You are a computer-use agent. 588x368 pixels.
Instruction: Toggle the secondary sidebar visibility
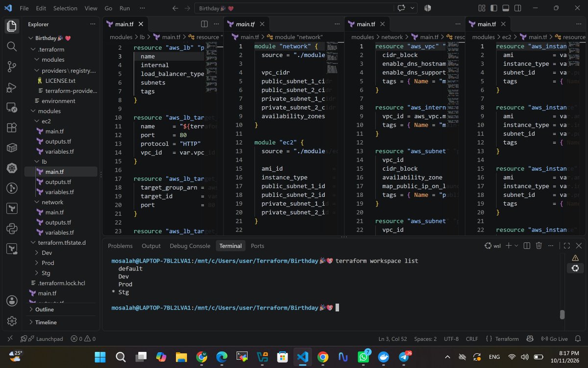(x=518, y=8)
